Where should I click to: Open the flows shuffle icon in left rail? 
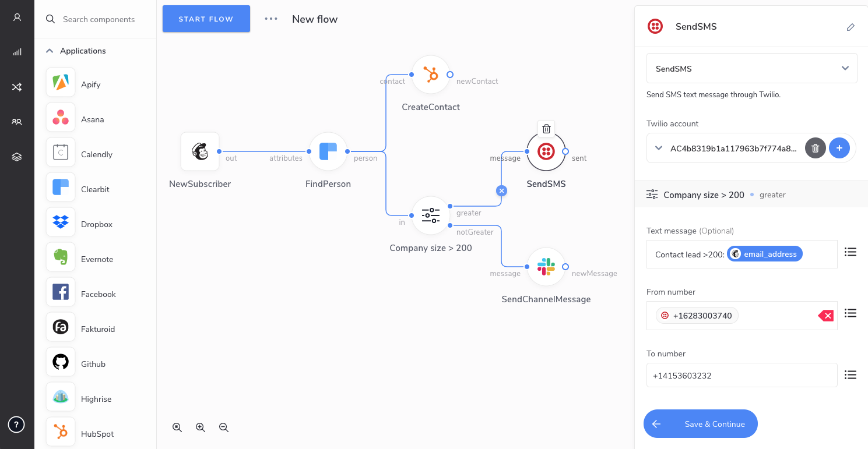pyautogui.click(x=17, y=87)
